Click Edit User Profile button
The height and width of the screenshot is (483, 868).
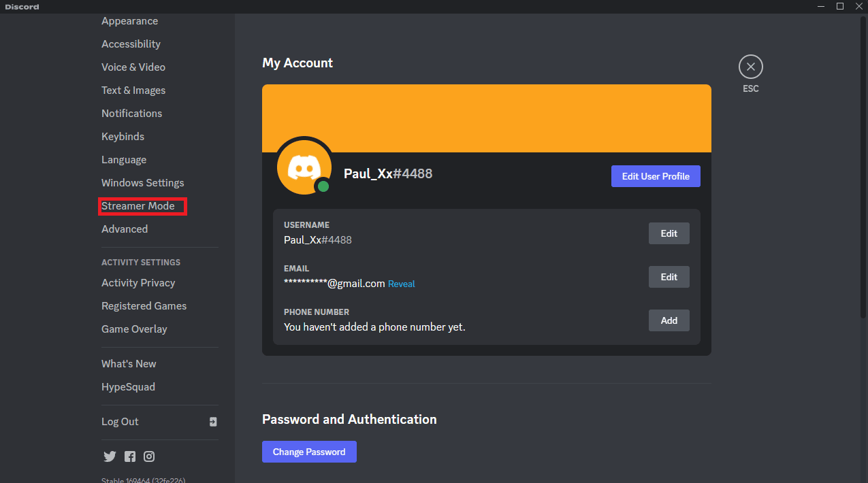tap(656, 176)
